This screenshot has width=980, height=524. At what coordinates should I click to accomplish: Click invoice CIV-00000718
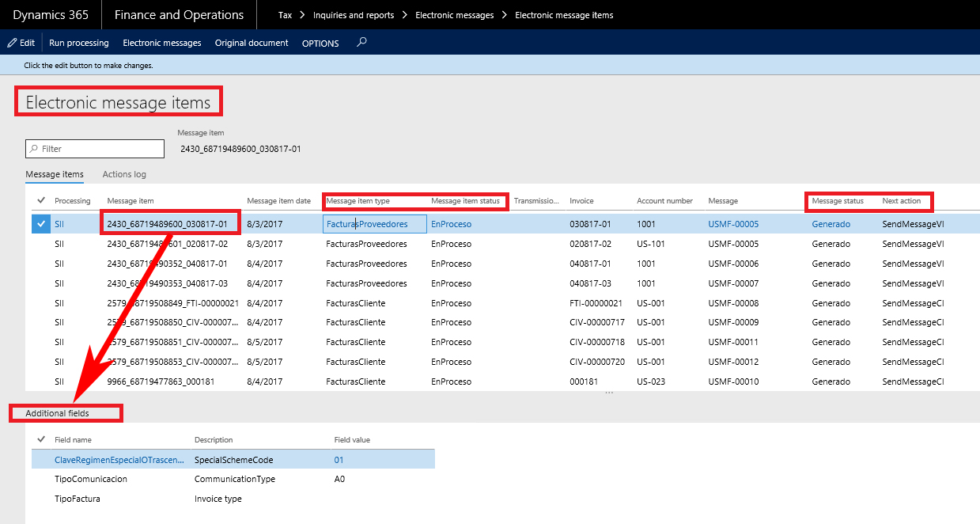597,342
